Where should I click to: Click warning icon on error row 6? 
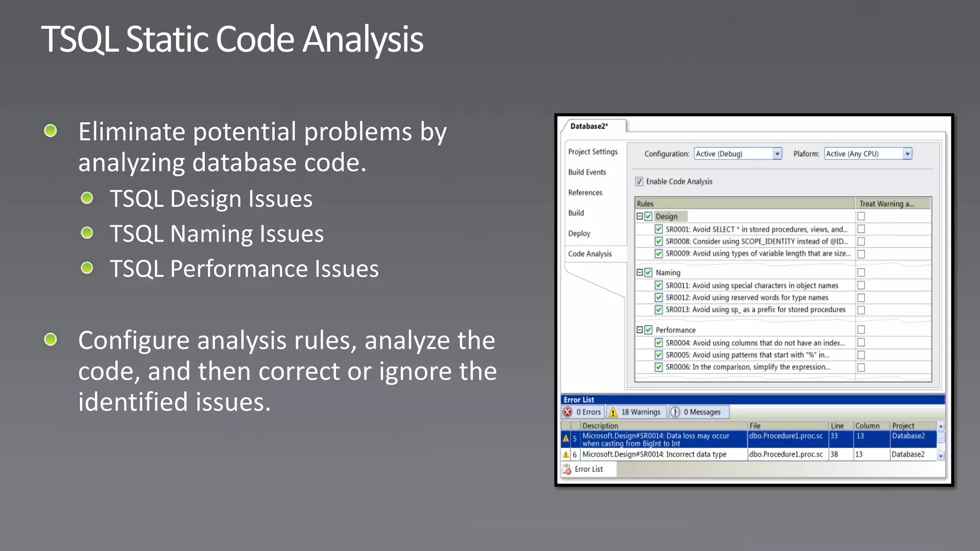coord(566,454)
